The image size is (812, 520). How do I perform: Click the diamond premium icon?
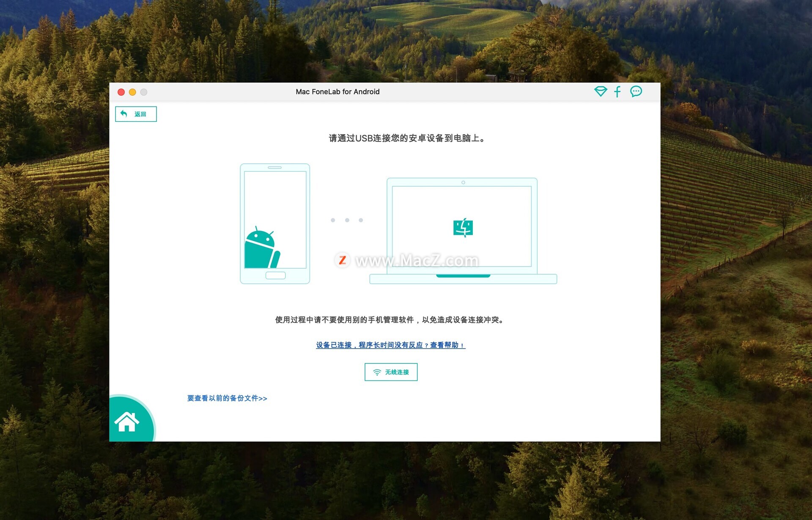[x=600, y=91]
